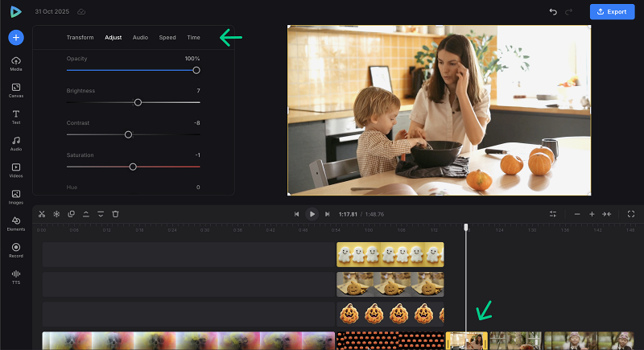Switch to the Speed tab
This screenshot has width=644, height=350.
[x=167, y=38]
